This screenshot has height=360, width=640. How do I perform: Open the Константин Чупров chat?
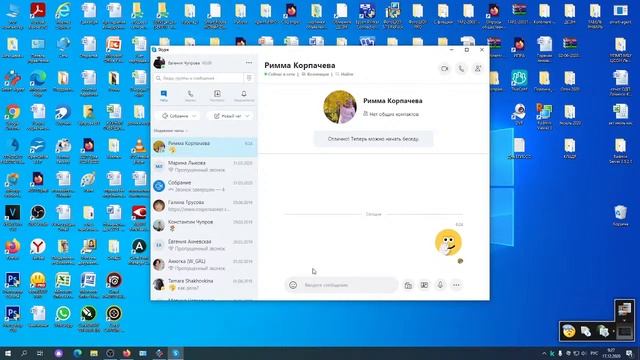point(204,225)
